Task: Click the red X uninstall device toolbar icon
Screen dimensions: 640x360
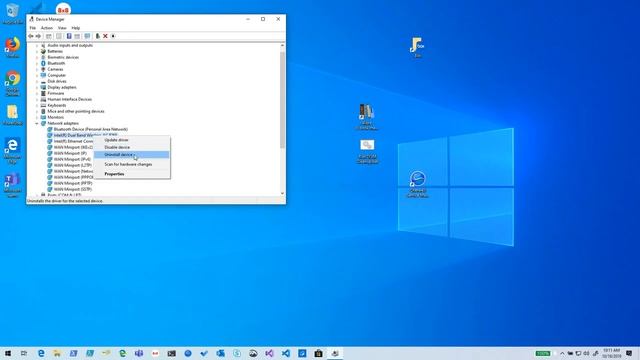Action: click(x=105, y=36)
